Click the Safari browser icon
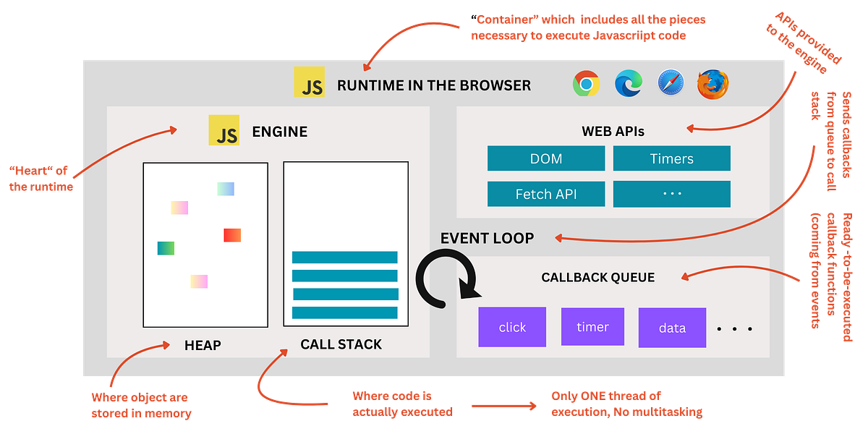 (x=670, y=82)
